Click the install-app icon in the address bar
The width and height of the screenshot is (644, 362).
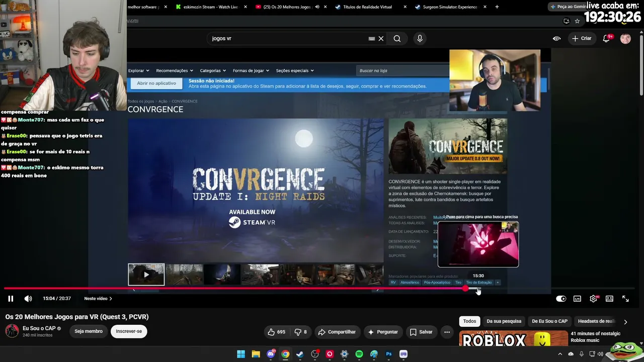[567, 21]
